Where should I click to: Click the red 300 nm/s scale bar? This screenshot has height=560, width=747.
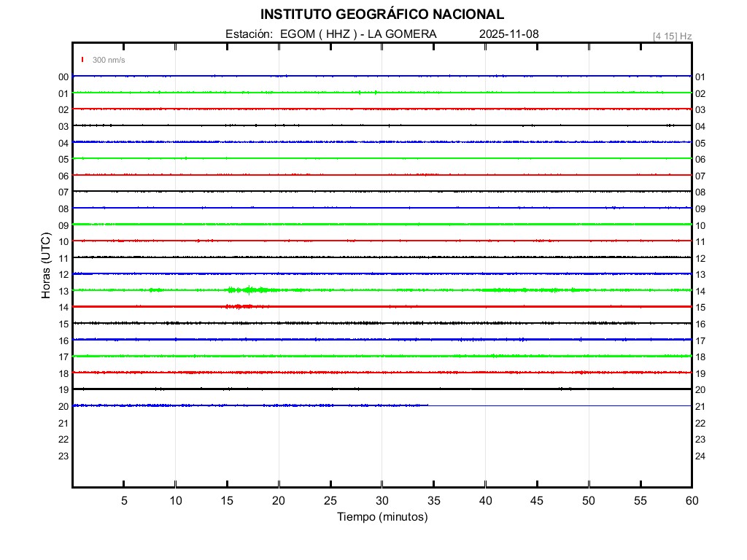(x=82, y=60)
